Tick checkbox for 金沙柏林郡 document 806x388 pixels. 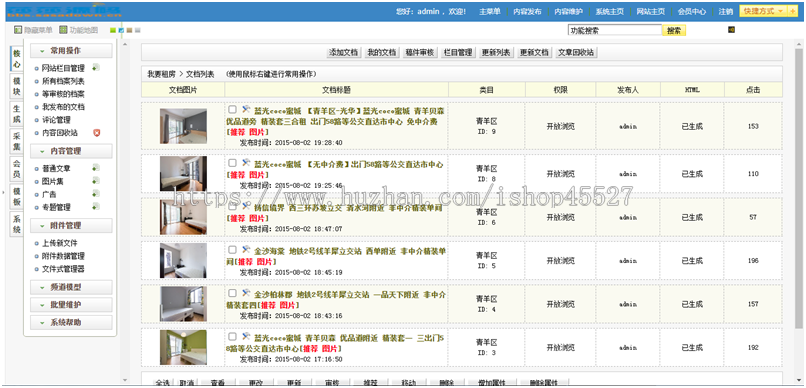click(232, 293)
